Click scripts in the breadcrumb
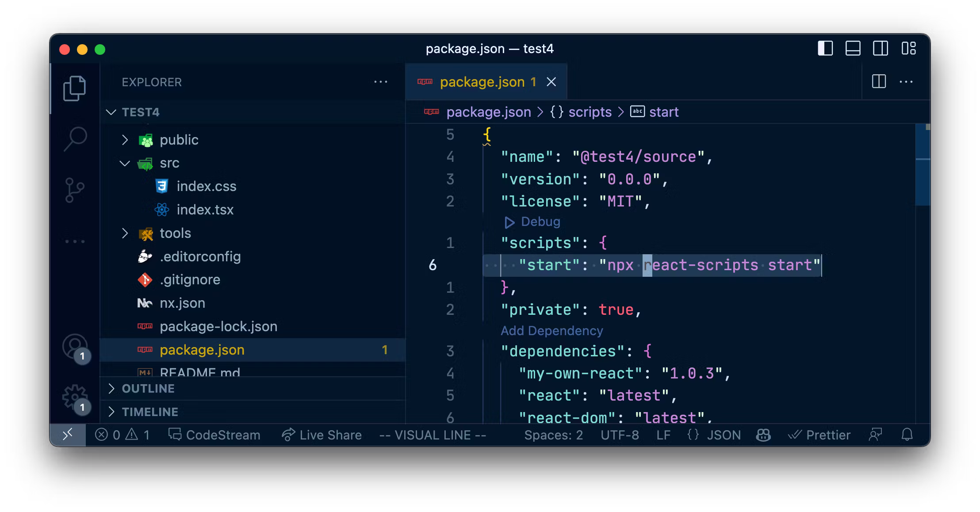This screenshot has height=512, width=980. pyautogui.click(x=590, y=112)
